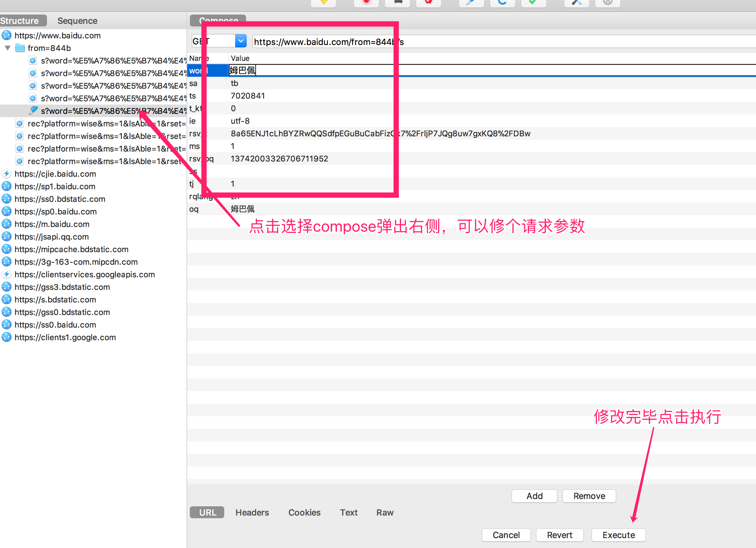The image size is (756, 548).
Task: Select the https://cjie.baidu.com host entry
Action: tap(55, 174)
